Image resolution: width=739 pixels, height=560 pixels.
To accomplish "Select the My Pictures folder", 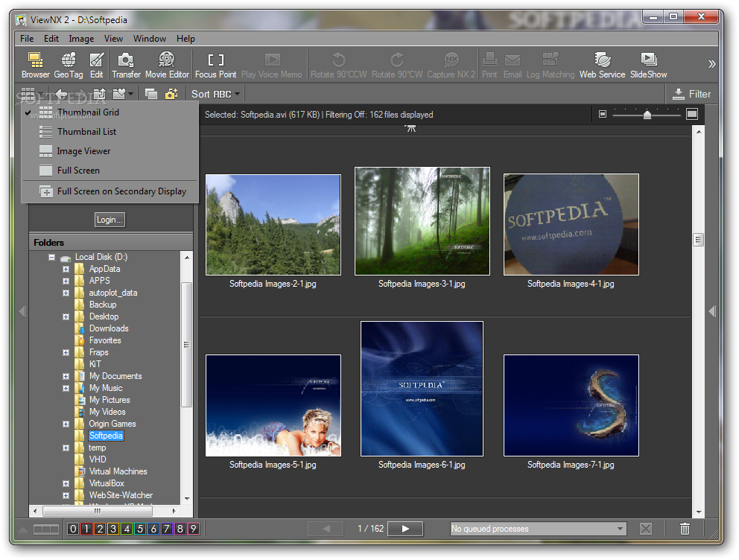I will coord(110,401).
